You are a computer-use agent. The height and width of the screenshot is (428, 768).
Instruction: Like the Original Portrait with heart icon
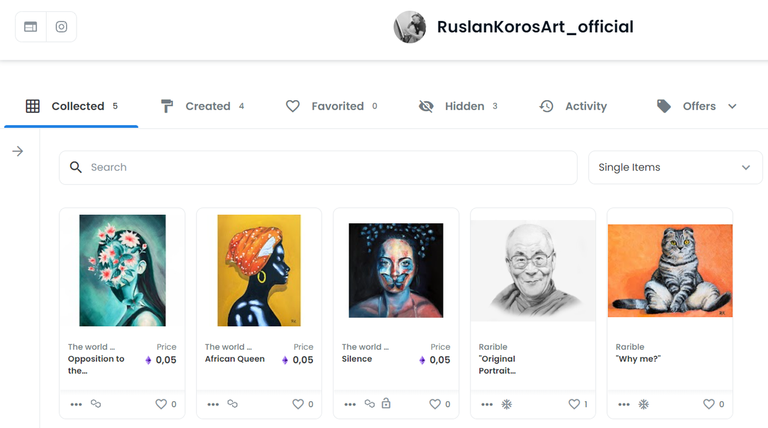(574, 404)
